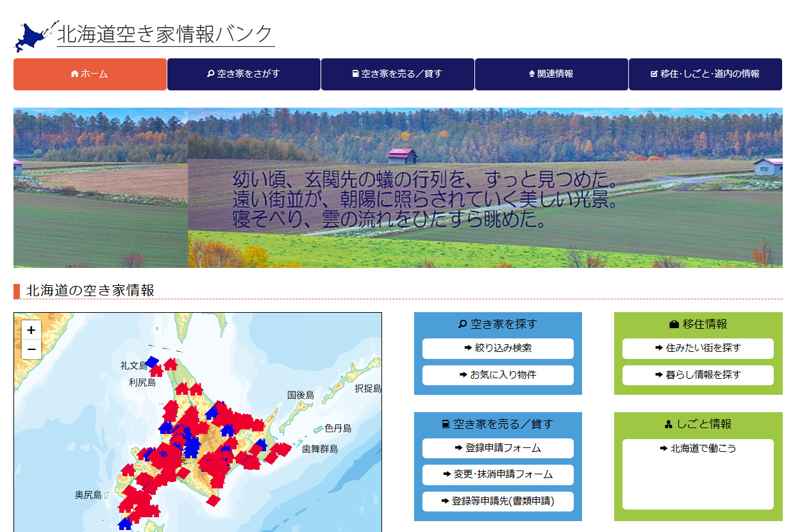Open お気に入り物件 list
The height and width of the screenshot is (532, 793).
497,375
